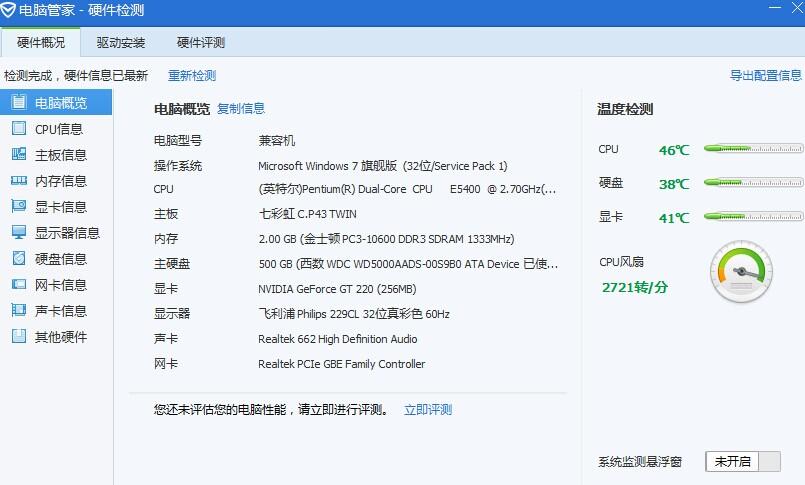Switch to the 硬件概况 tab

[x=41, y=43]
